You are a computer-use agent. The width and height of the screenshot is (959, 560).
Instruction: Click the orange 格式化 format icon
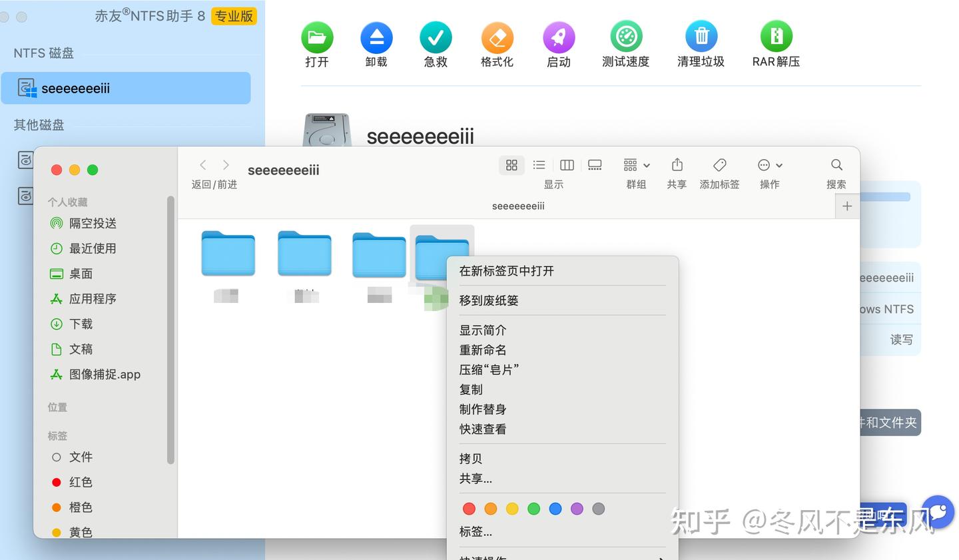[497, 37]
